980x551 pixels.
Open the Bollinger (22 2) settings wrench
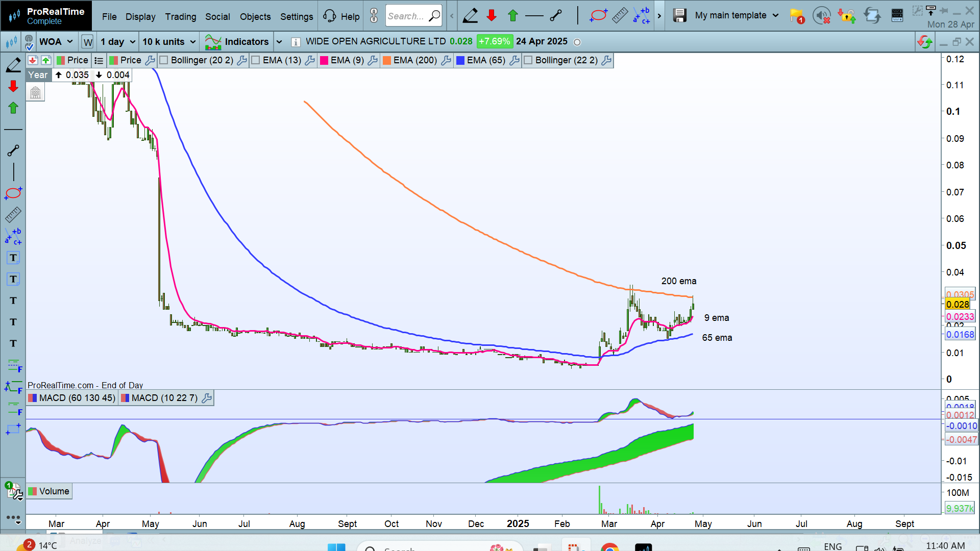[x=606, y=60]
